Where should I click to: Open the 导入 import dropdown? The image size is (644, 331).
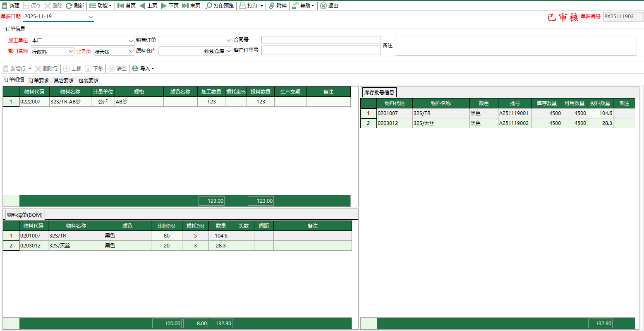coord(143,69)
